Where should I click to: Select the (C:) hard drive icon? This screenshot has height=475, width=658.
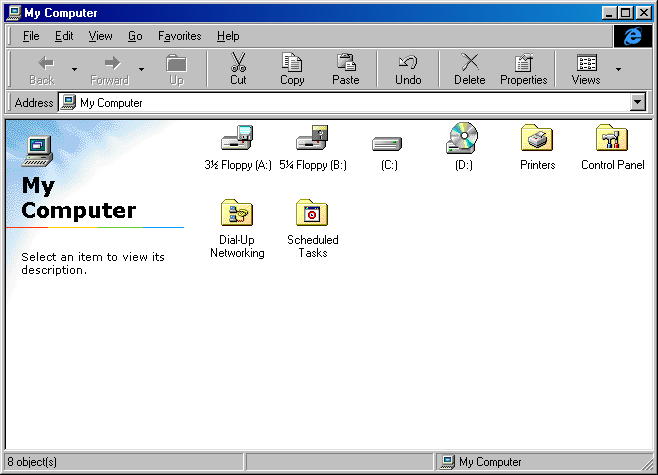pos(387,144)
